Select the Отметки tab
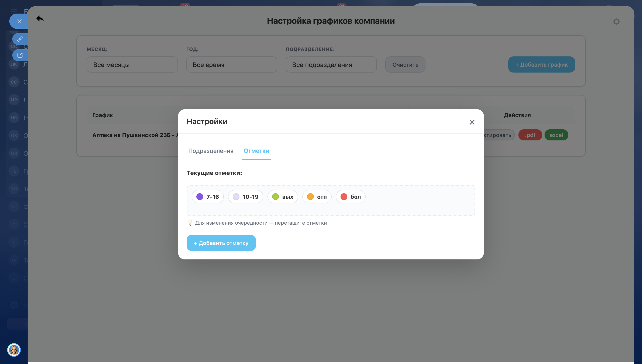The image size is (642, 364). pos(256,151)
